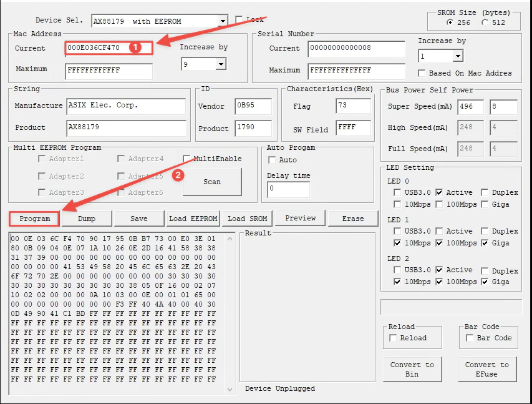Screen dimensions: 532x404
Task: Select SROM Size 256 radio button
Action: coord(450,22)
